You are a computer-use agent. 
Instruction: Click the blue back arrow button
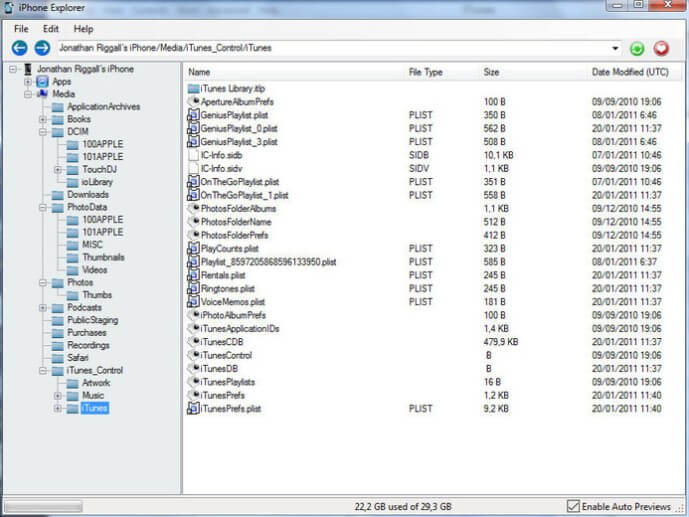[19, 48]
